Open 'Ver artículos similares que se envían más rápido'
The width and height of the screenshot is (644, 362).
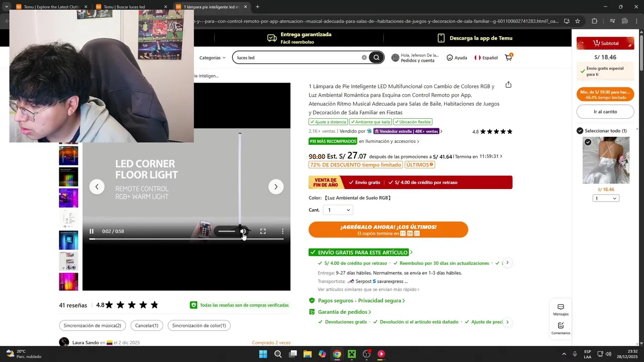point(368,289)
